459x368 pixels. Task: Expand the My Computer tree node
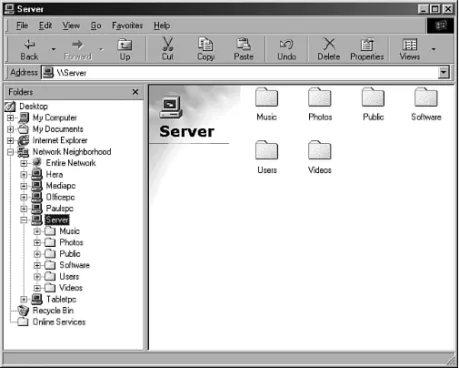(10, 118)
